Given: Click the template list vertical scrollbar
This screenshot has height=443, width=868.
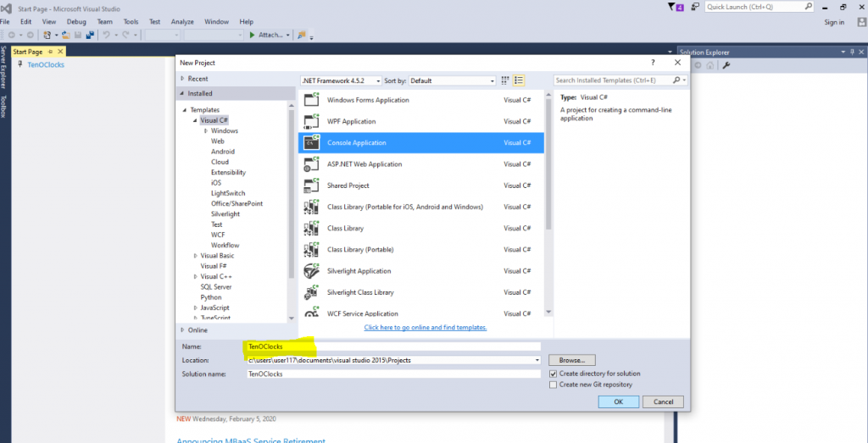Looking at the screenshot, I should 548,163.
